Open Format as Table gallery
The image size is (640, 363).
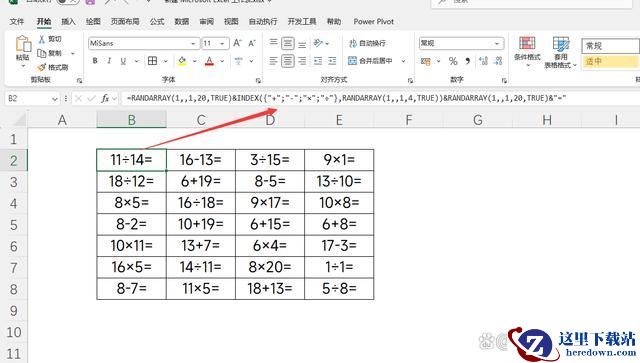560,52
